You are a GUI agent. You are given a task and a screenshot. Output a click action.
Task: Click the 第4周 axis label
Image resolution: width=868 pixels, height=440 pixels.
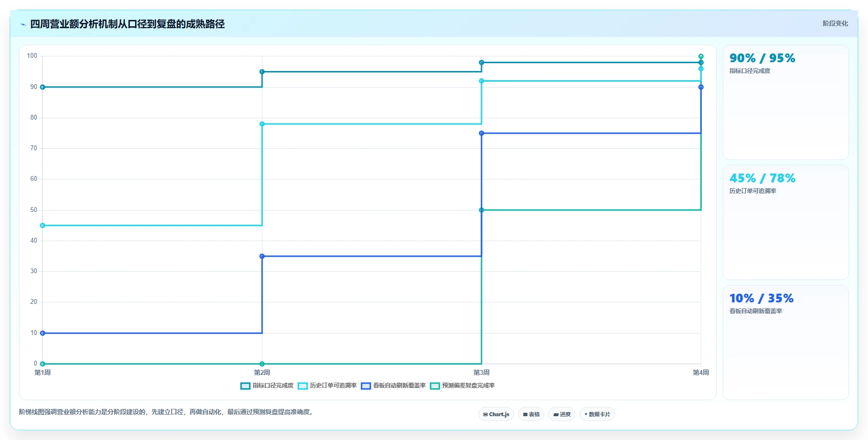[701, 372]
